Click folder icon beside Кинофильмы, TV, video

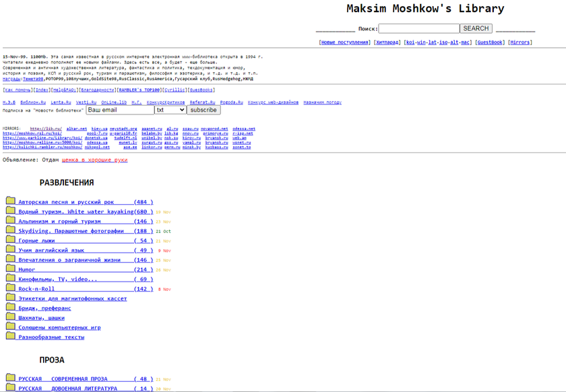click(x=11, y=278)
